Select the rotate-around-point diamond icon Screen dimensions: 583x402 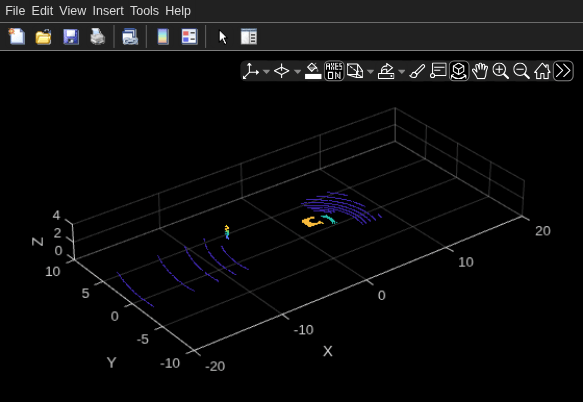(x=281, y=71)
